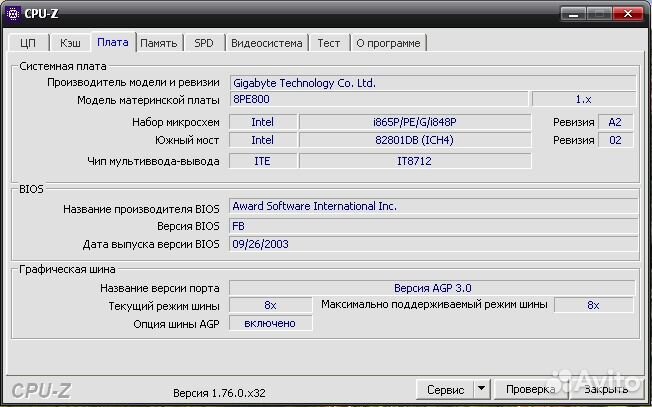Image resolution: width=652 pixels, height=407 pixels.
Task: Click the i865P/PE/G/i848P chipset value
Action: tap(415, 122)
